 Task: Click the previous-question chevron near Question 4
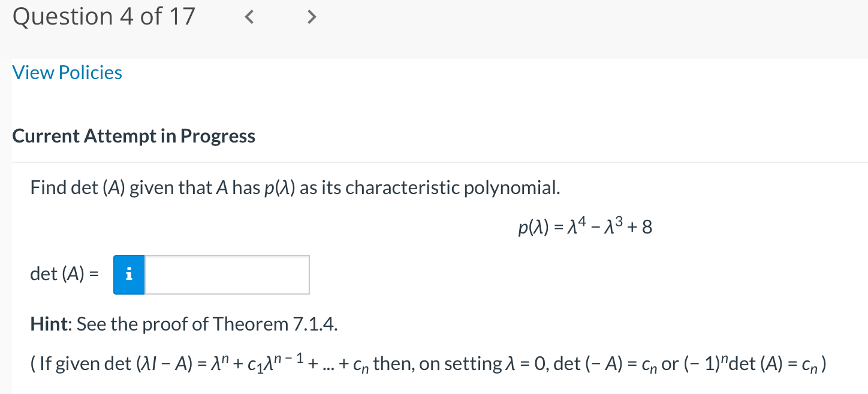click(x=249, y=17)
